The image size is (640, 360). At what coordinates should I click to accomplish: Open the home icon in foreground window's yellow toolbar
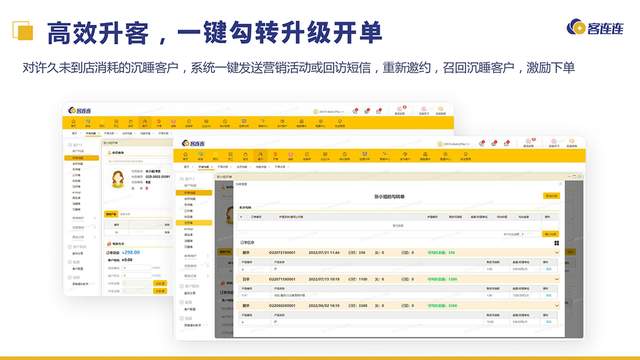click(x=185, y=156)
